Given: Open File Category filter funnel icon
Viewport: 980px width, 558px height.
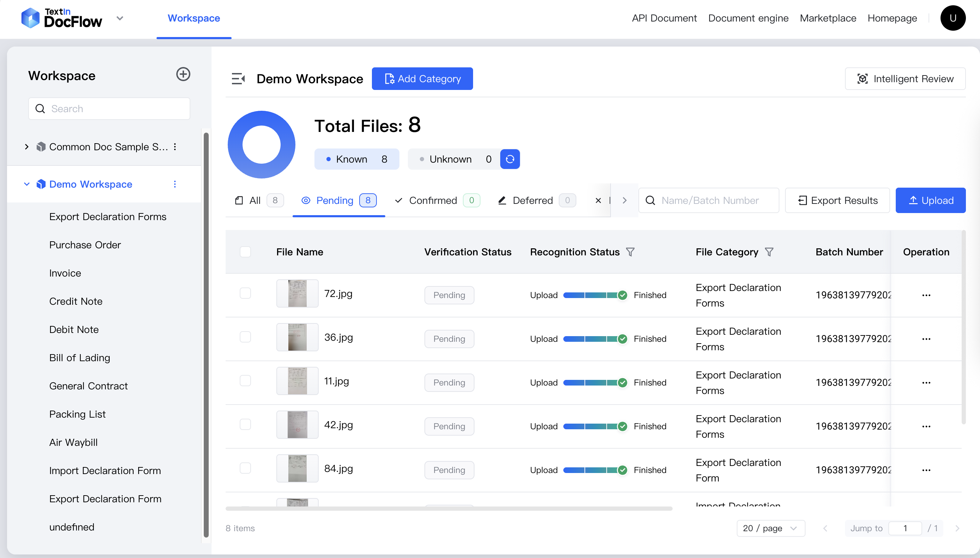Looking at the screenshot, I should [769, 252].
